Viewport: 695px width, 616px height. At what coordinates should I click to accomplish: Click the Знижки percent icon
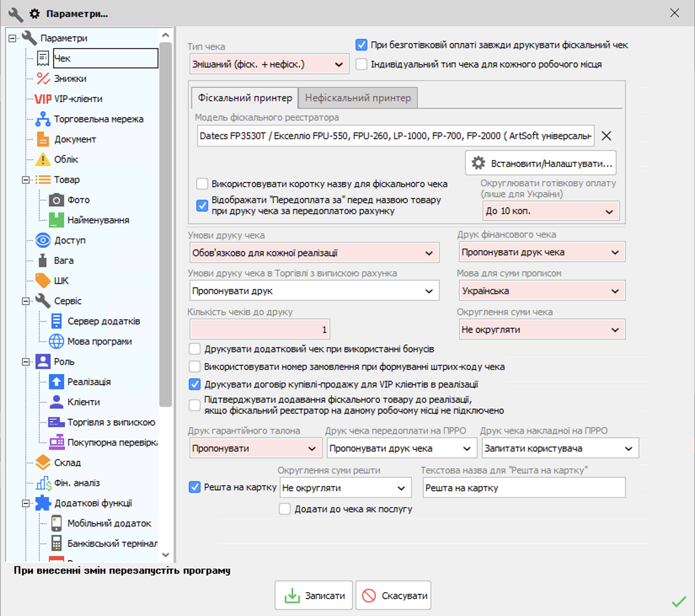click(x=43, y=78)
